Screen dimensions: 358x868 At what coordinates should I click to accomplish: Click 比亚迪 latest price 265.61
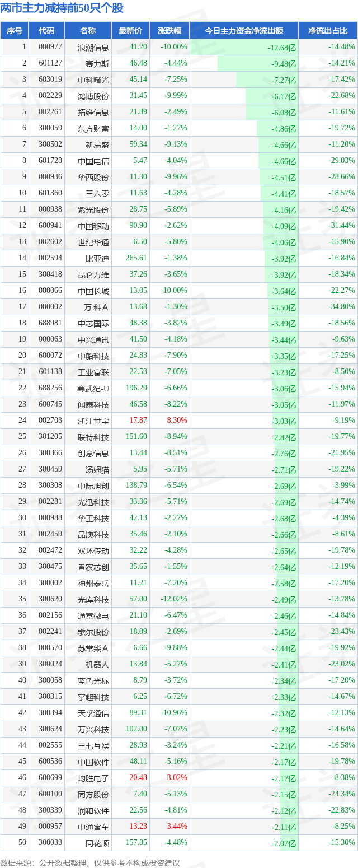[136, 258]
